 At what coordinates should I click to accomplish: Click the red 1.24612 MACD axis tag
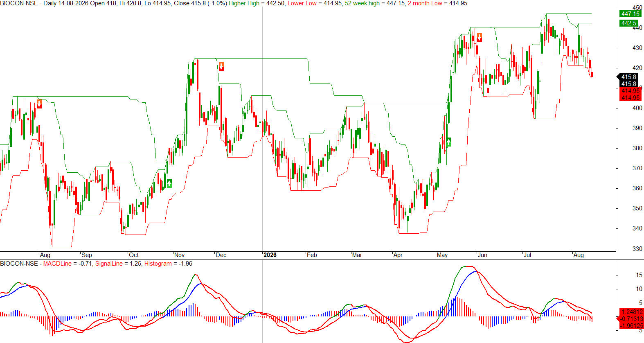(x=632, y=312)
